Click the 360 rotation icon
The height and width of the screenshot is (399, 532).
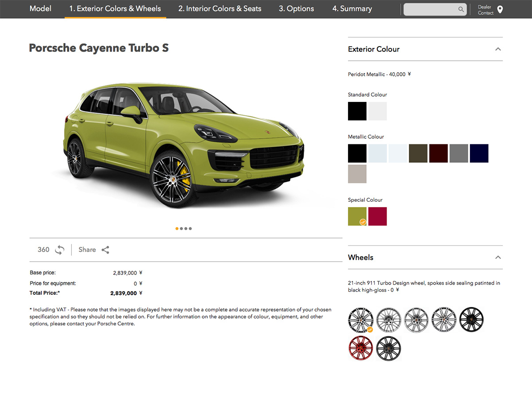point(59,250)
